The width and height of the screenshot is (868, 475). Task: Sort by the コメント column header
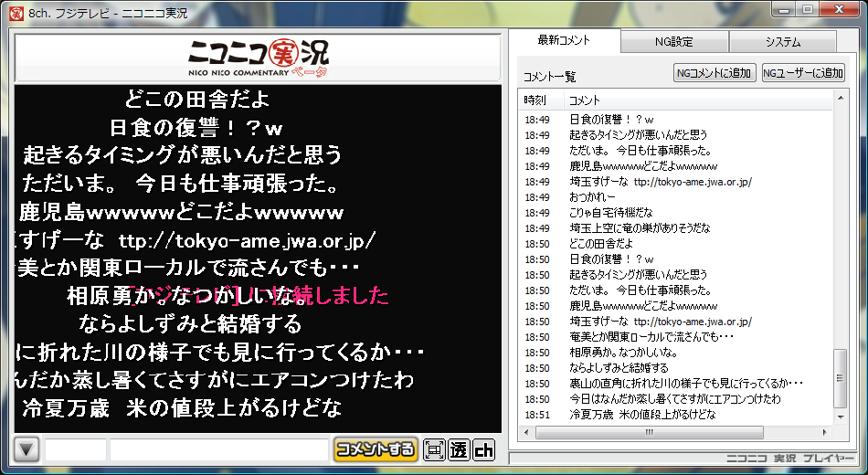[x=699, y=100]
